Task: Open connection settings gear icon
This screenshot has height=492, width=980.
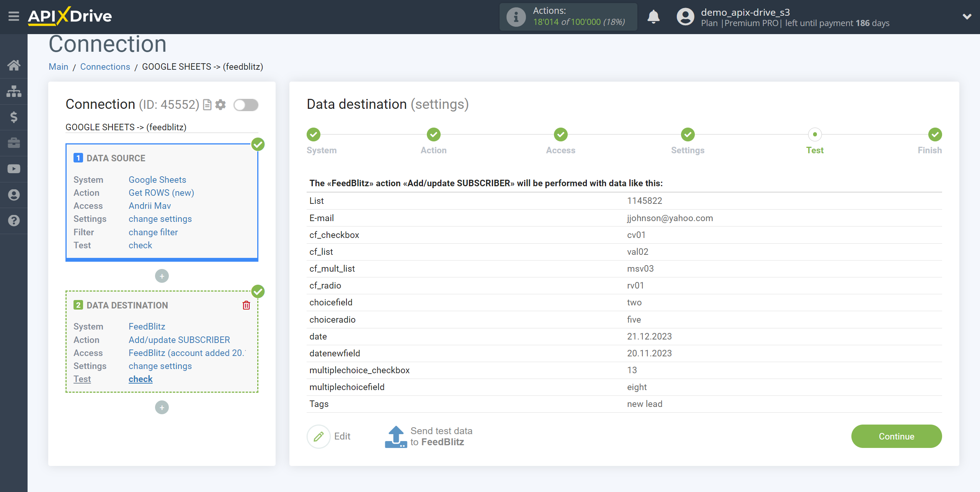Action: click(220, 105)
